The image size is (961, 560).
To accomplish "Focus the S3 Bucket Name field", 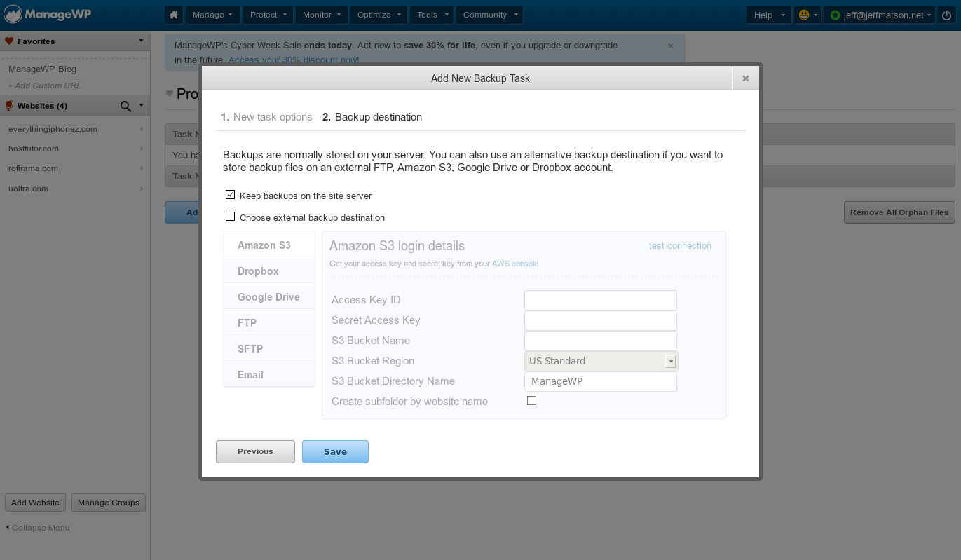I will (x=601, y=341).
